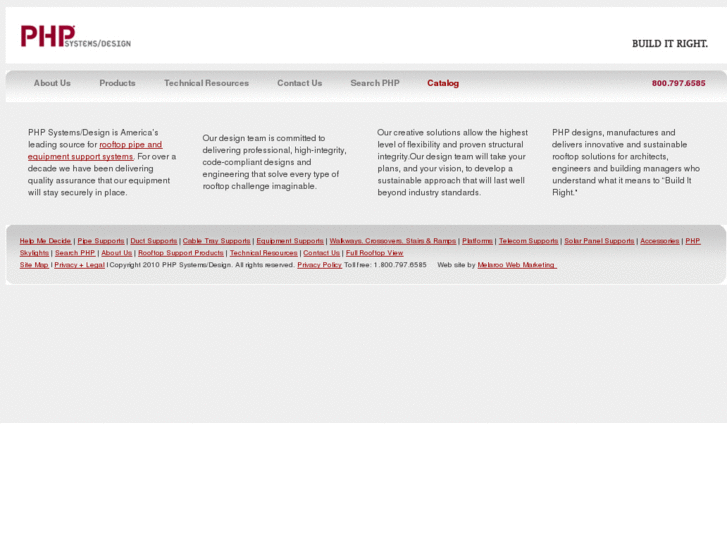Click the Toll free: 1.800.797.6585 text
727x545 pixels.
pyautogui.click(x=385, y=265)
